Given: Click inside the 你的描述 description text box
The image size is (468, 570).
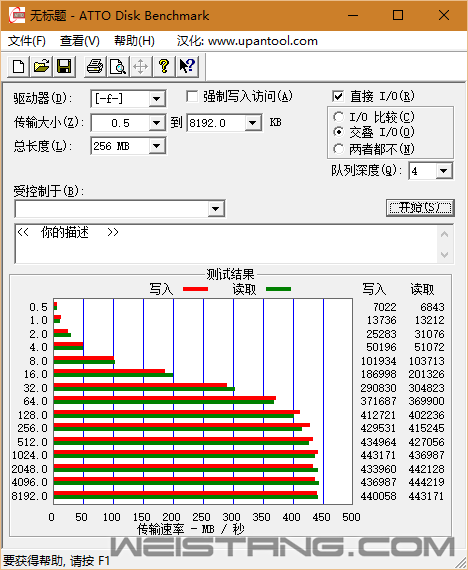Looking at the screenshot, I should click(x=225, y=244).
